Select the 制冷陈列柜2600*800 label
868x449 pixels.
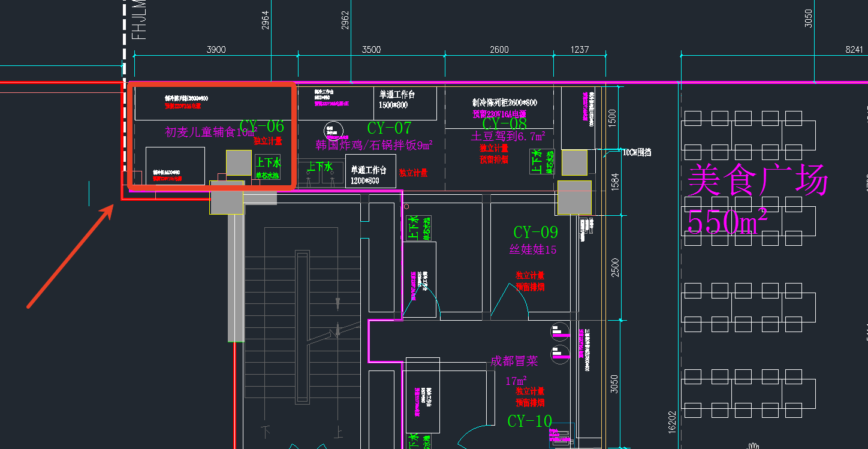(504, 103)
